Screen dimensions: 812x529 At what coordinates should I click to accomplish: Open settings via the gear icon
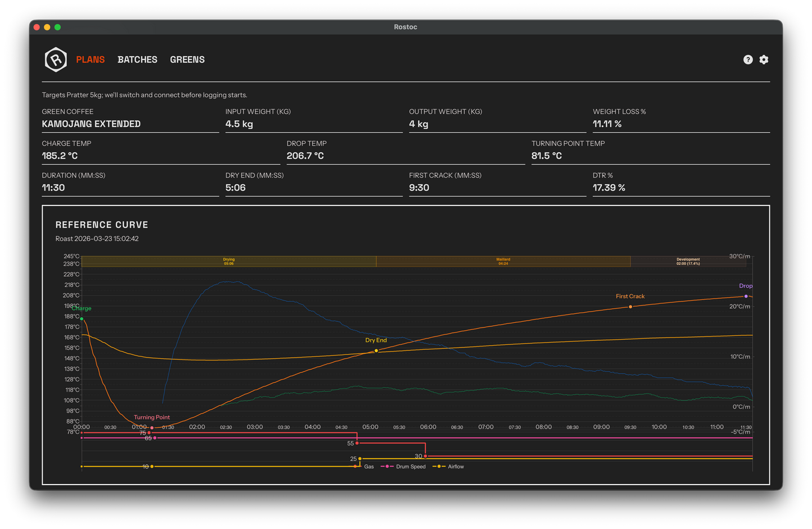point(764,60)
